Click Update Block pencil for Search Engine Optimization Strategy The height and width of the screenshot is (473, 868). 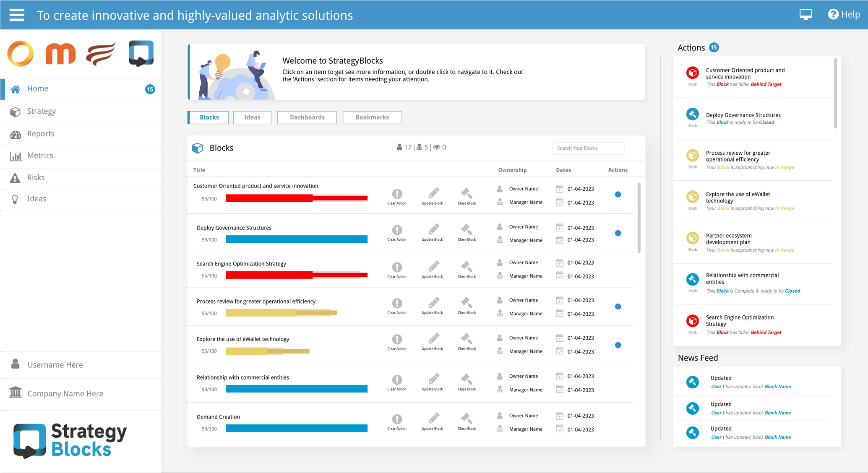433,266
